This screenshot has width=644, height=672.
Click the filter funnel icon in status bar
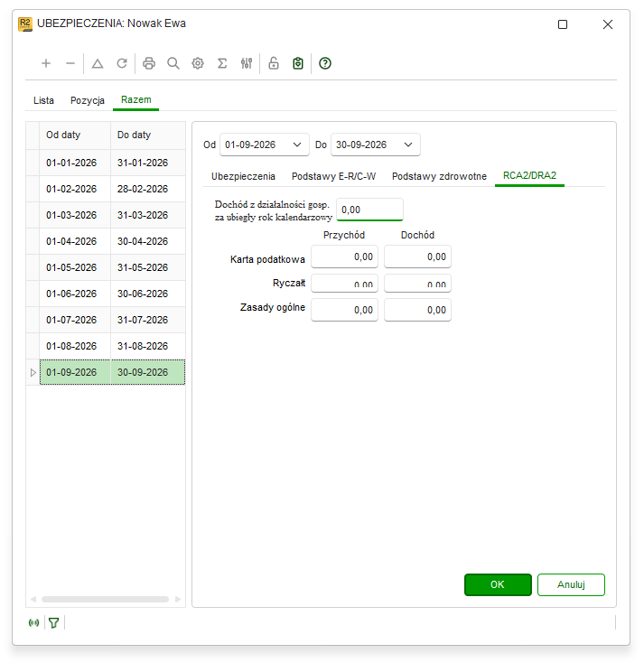point(54,622)
